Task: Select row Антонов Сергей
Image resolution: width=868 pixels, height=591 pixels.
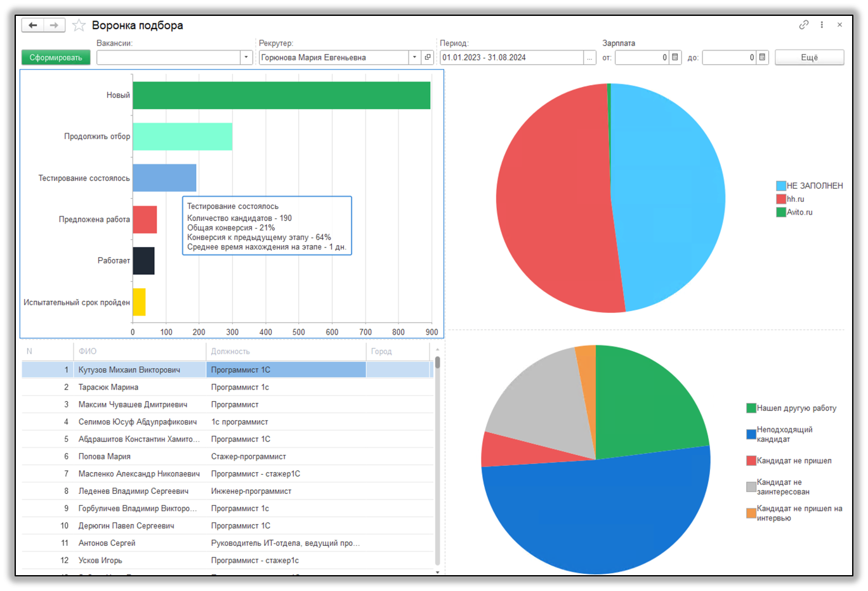Action: point(228,543)
